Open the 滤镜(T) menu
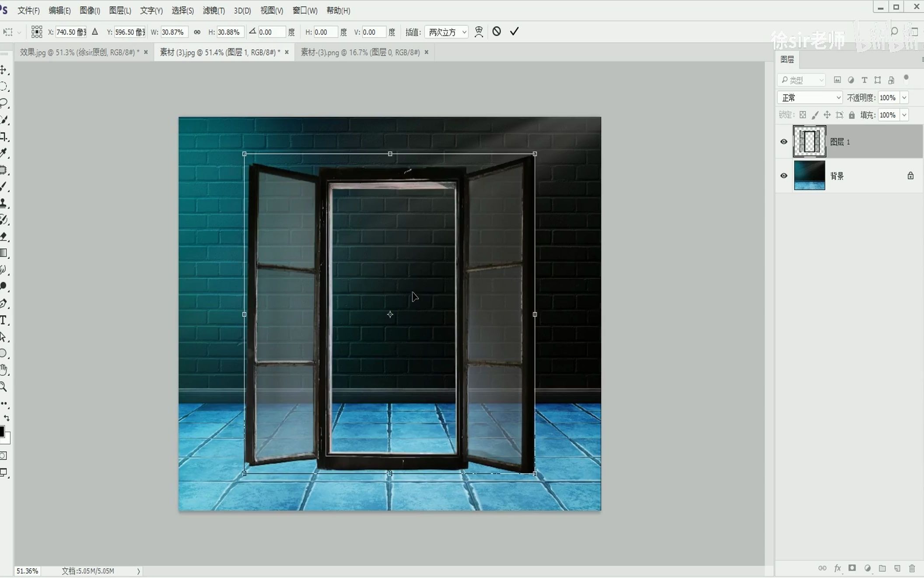The image size is (924, 578). coord(213,11)
